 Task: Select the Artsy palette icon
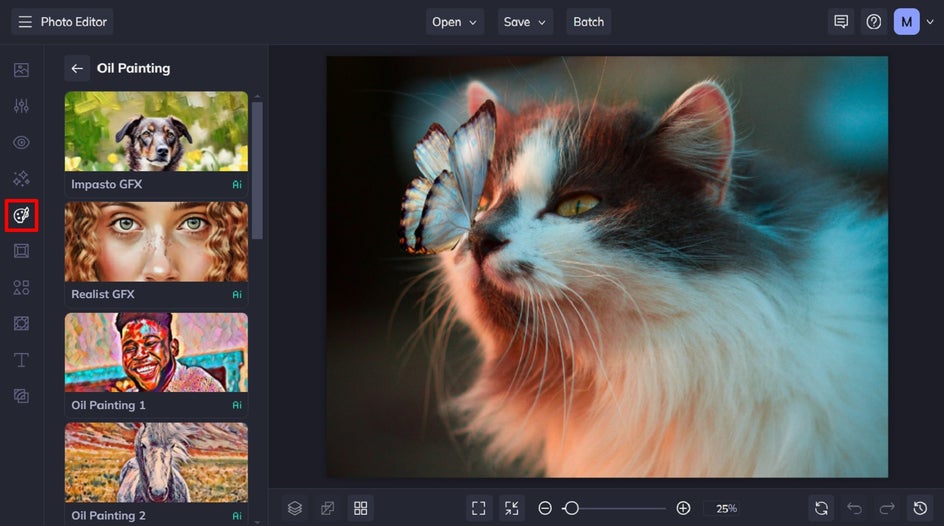pyautogui.click(x=21, y=215)
